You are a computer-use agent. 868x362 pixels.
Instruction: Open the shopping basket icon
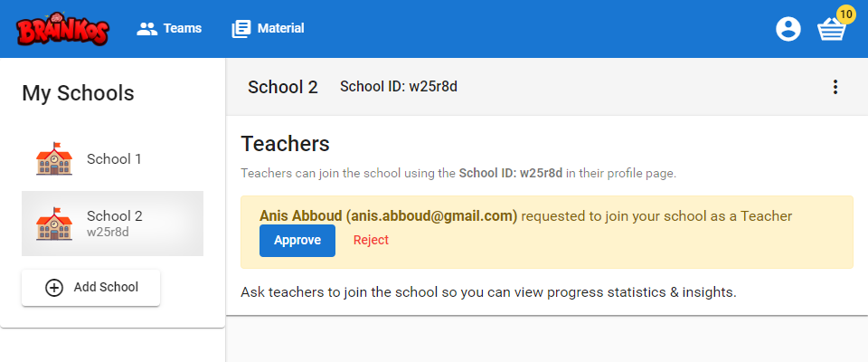click(832, 29)
